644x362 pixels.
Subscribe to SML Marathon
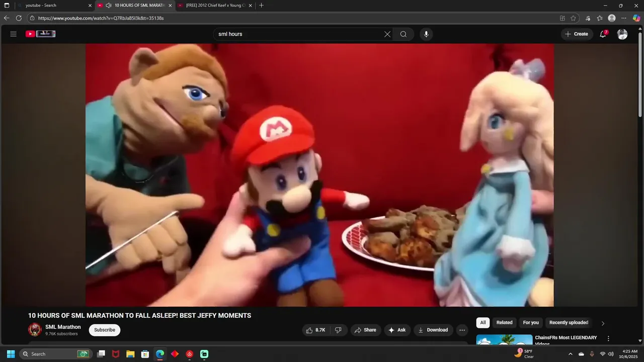pyautogui.click(x=105, y=330)
